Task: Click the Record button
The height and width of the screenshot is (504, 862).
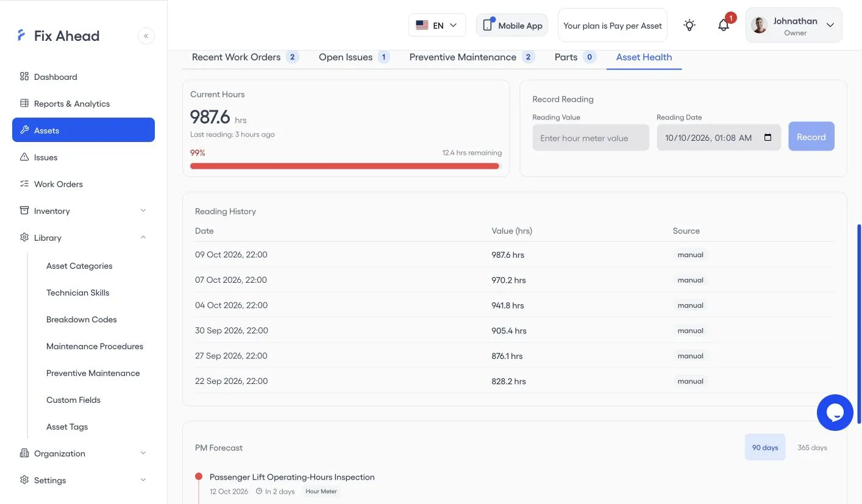Action: (x=811, y=137)
